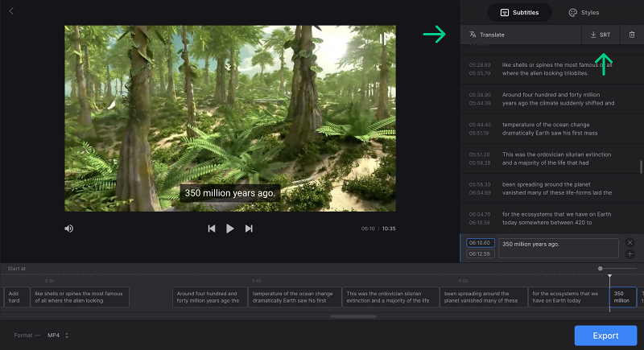Image resolution: width=644 pixels, height=350 pixels.
Task: Click the 05:51.20 timestamp
Action: pos(480,154)
